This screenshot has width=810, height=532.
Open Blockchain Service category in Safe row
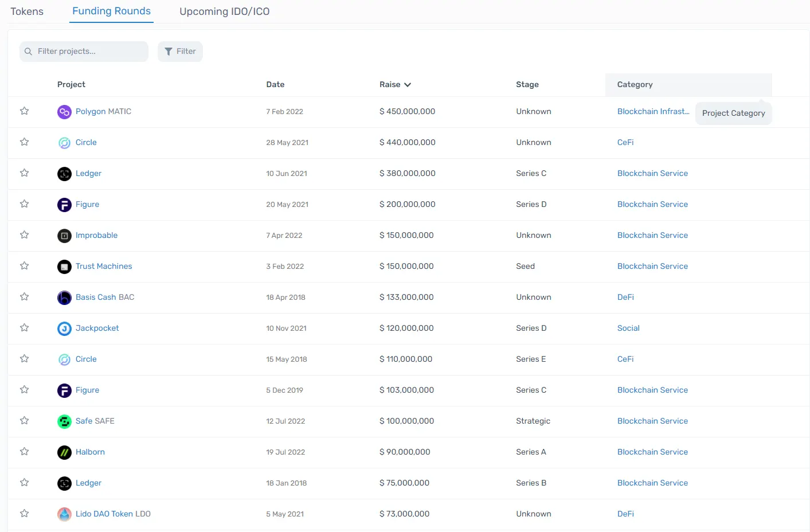(652, 421)
